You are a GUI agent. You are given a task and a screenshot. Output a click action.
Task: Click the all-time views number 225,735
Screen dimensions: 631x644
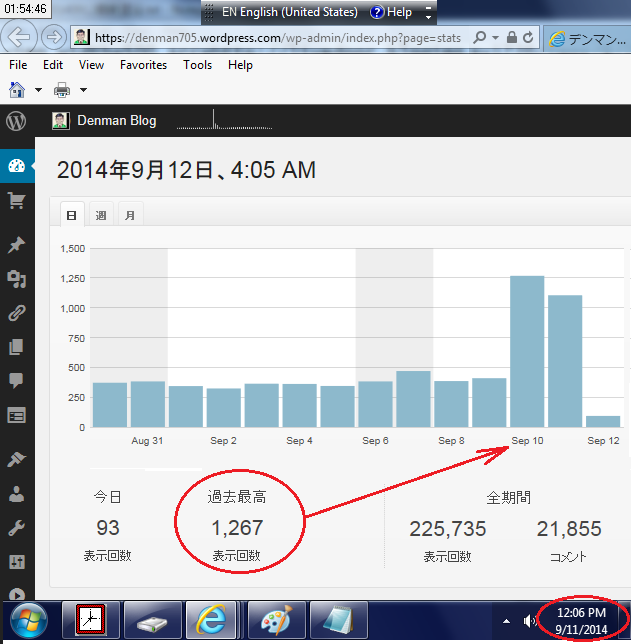(x=447, y=529)
